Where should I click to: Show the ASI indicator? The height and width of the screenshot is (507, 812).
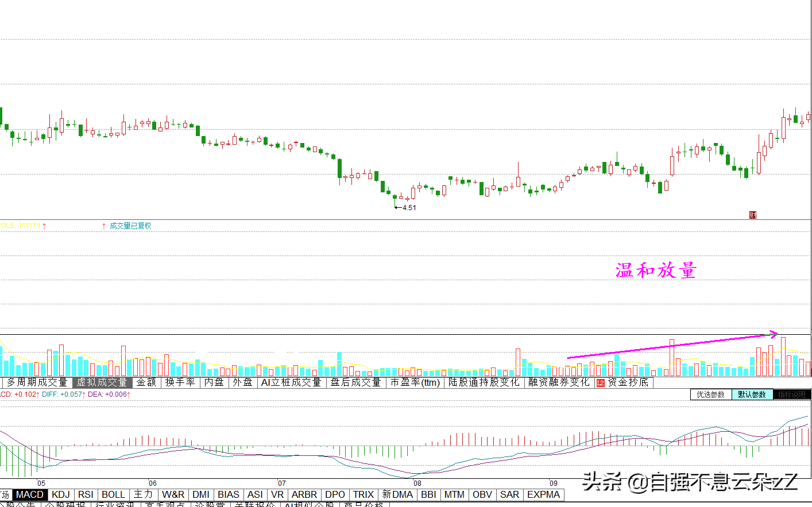click(x=255, y=494)
